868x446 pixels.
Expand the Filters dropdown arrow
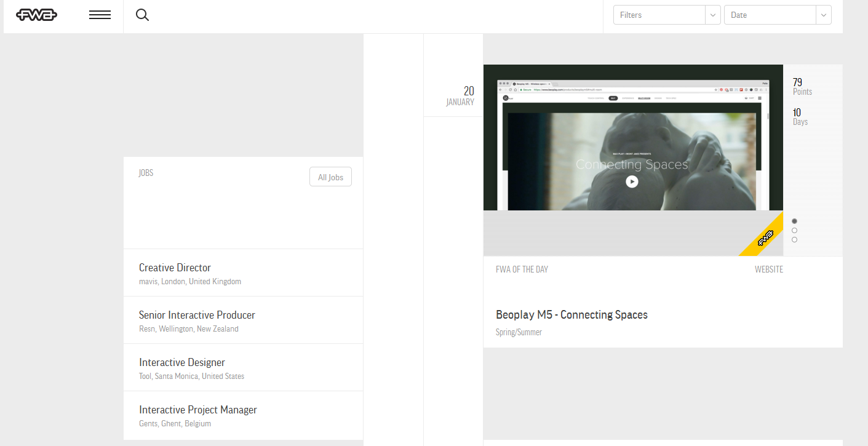(x=713, y=15)
